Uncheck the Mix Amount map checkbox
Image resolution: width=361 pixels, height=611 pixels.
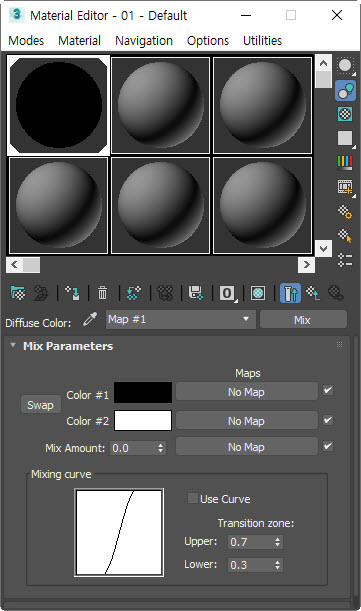point(328,446)
